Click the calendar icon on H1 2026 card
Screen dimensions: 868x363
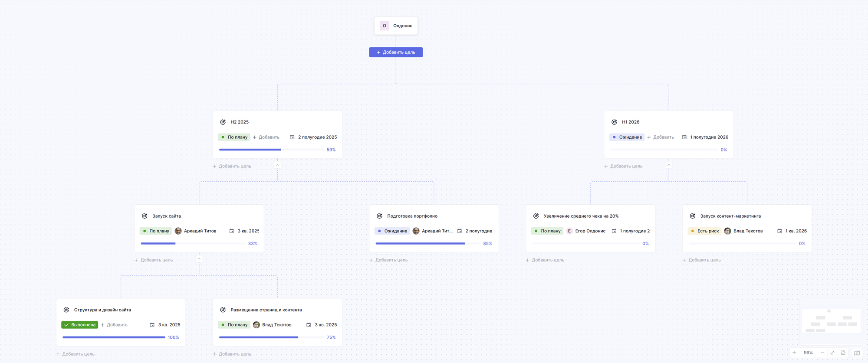coord(684,137)
